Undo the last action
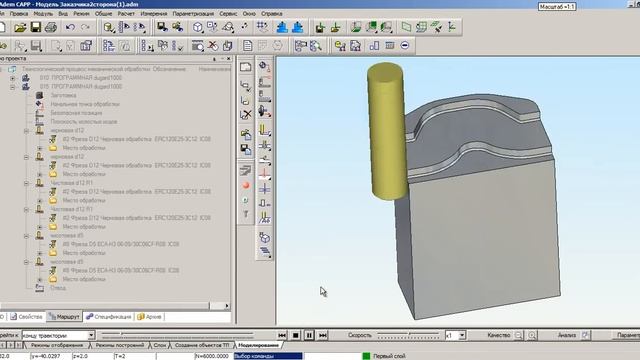 (x=70, y=27)
